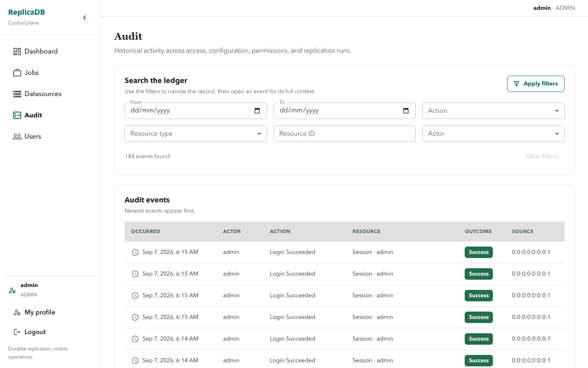Open the Users page
The image size is (588, 368).
coord(51,137)
